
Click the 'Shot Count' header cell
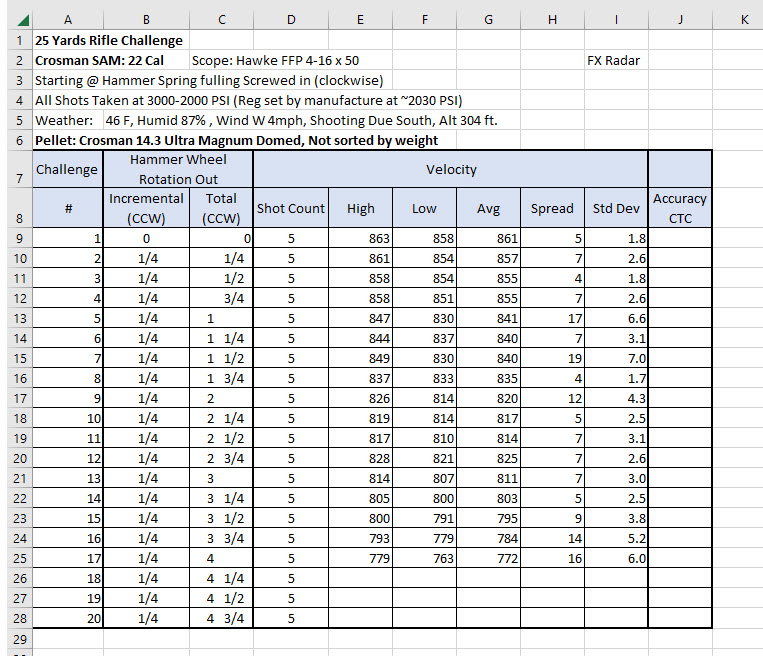(x=291, y=208)
